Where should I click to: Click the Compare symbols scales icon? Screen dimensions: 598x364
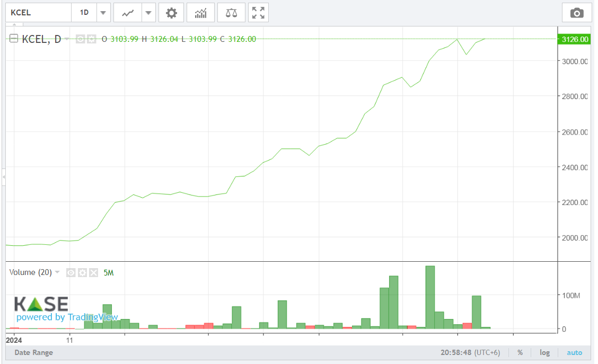pyautogui.click(x=231, y=13)
